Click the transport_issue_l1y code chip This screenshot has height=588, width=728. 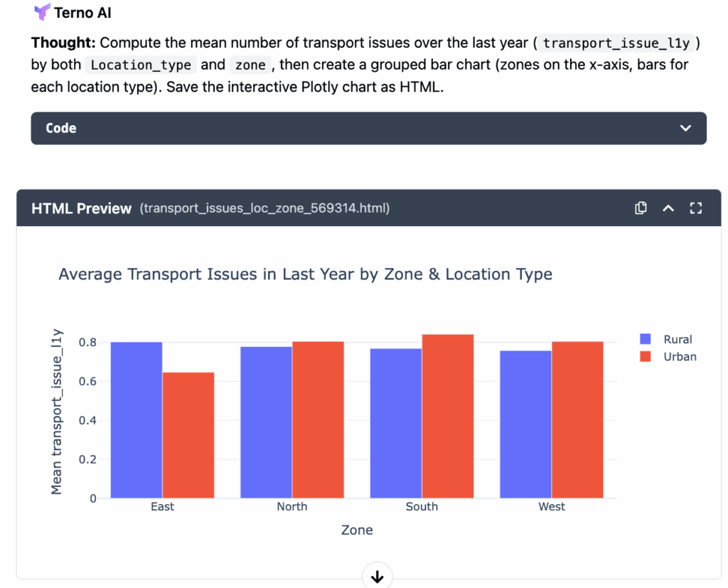click(616, 43)
